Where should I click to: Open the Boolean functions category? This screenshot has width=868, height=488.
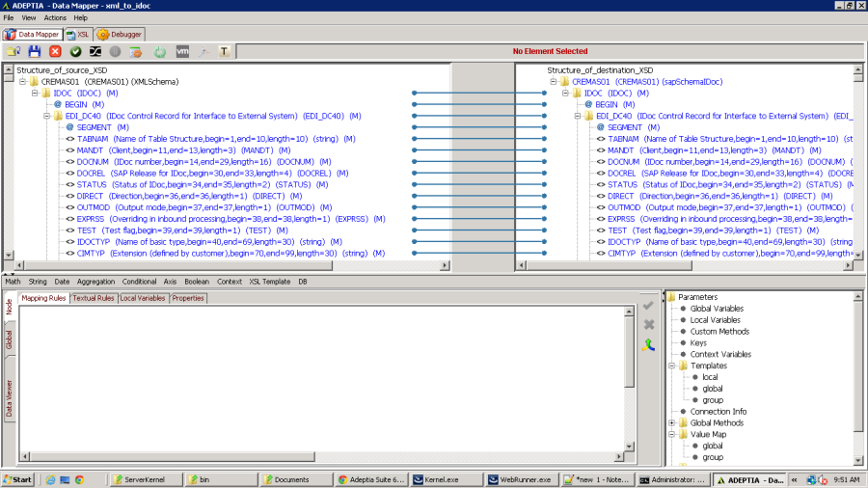197,282
